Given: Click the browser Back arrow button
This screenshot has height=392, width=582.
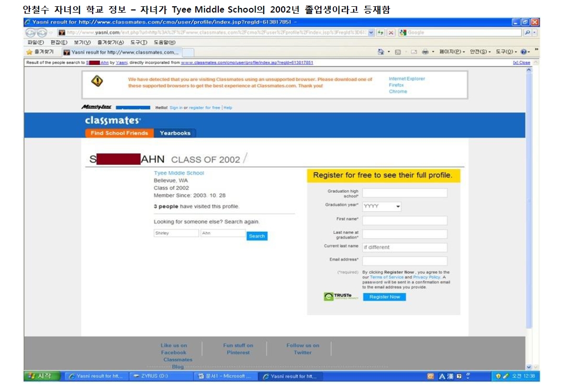Looking at the screenshot, I should (x=31, y=32).
